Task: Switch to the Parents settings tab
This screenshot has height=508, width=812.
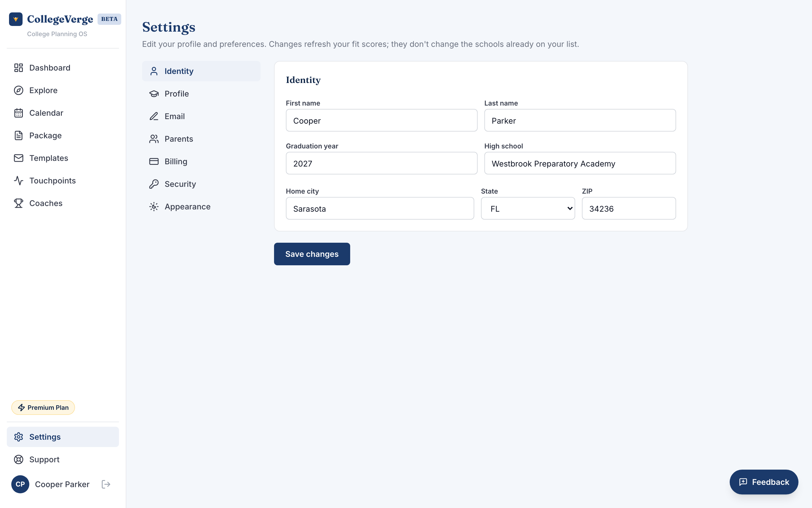Action: click(x=201, y=139)
